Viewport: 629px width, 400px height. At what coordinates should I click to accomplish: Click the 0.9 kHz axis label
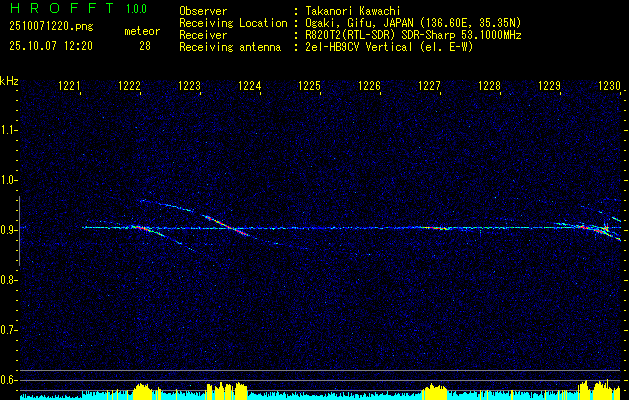click(x=7, y=230)
